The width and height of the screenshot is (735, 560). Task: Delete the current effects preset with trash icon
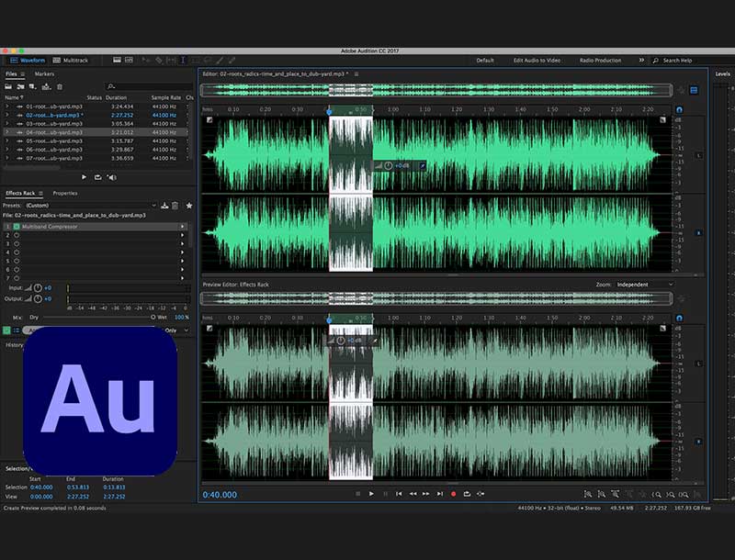[x=175, y=206]
